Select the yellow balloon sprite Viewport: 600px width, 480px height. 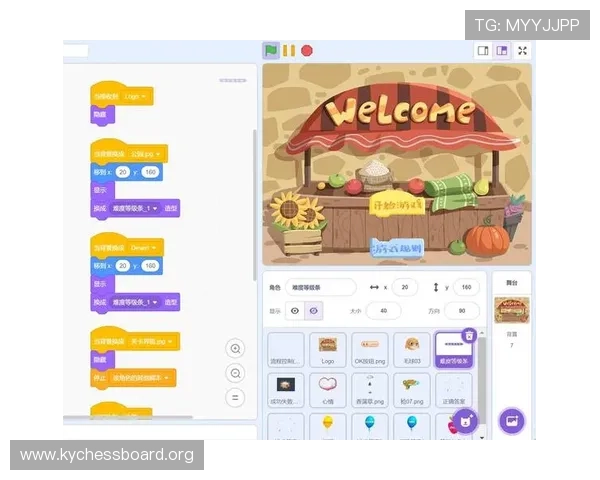coord(328,426)
